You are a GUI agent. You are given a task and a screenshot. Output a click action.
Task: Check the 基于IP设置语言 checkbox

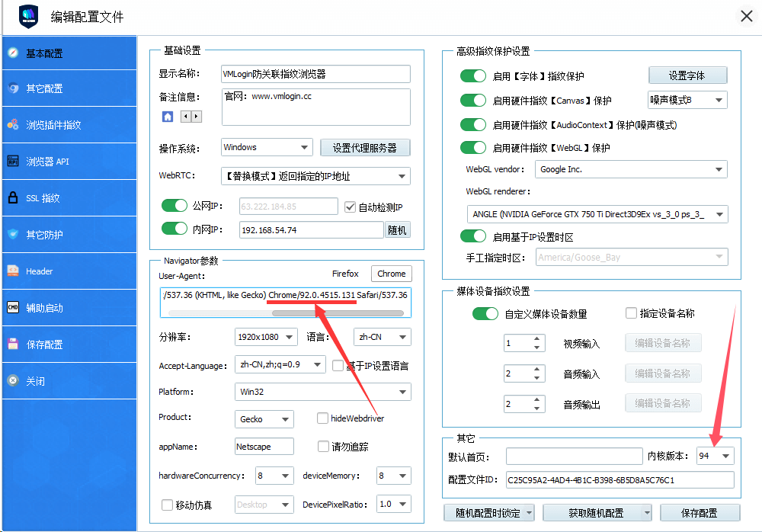pos(338,365)
